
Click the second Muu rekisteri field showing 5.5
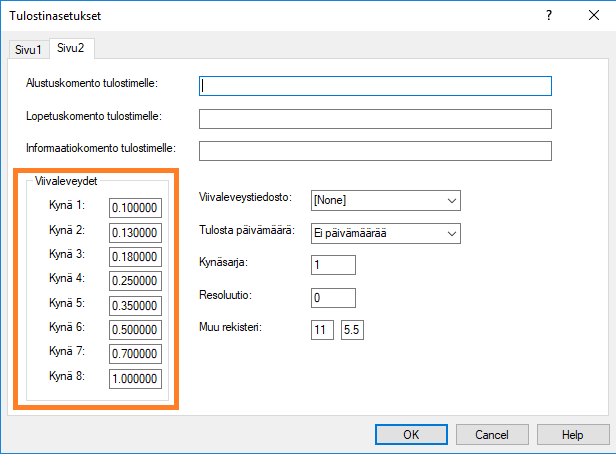click(x=353, y=330)
